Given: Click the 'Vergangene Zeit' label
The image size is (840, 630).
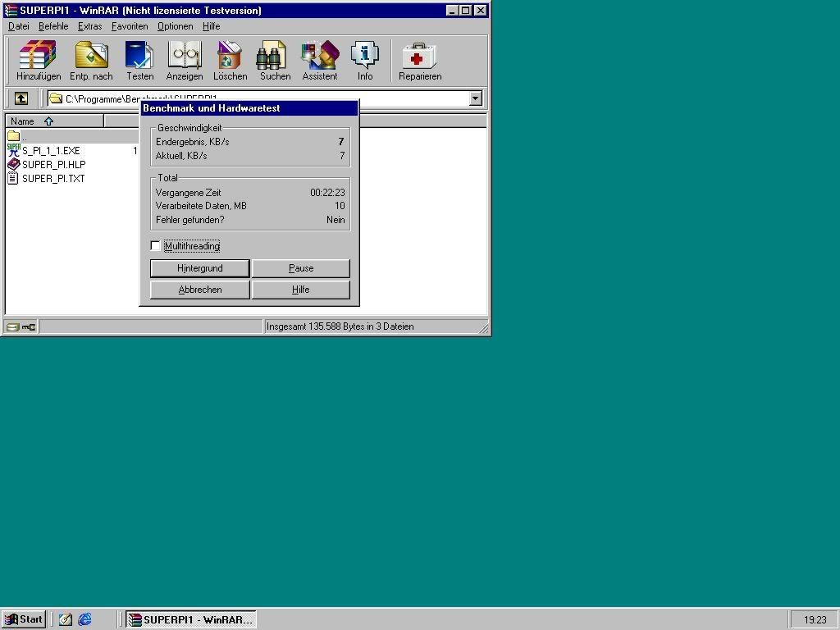Looking at the screenshot, I should [188, 192].
